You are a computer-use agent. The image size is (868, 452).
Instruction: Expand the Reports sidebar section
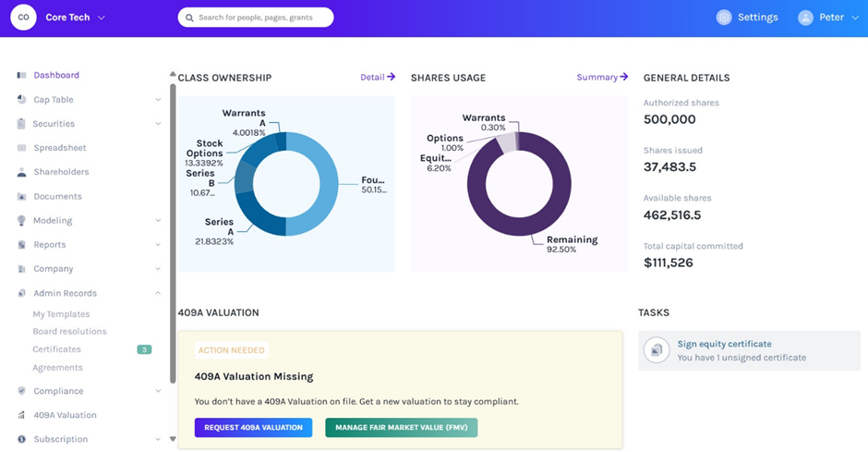coord(158,245)
